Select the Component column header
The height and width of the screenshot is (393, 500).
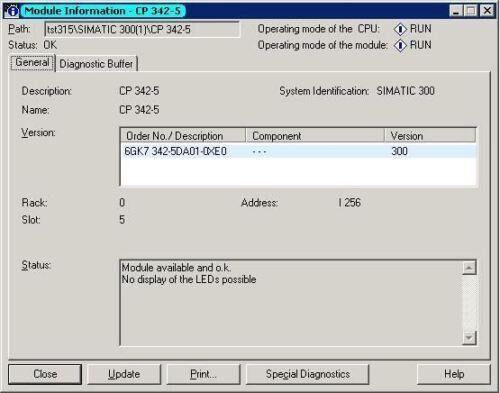click(315, 136)
